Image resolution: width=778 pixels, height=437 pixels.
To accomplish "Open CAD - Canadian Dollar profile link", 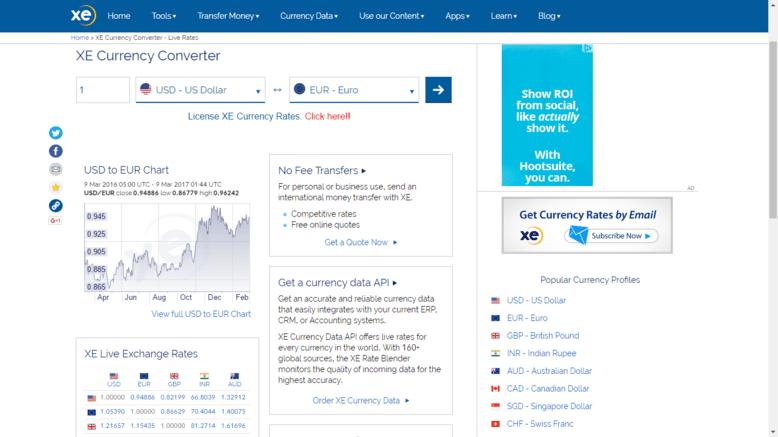I will pyautogui.click(x=548, y=388).
